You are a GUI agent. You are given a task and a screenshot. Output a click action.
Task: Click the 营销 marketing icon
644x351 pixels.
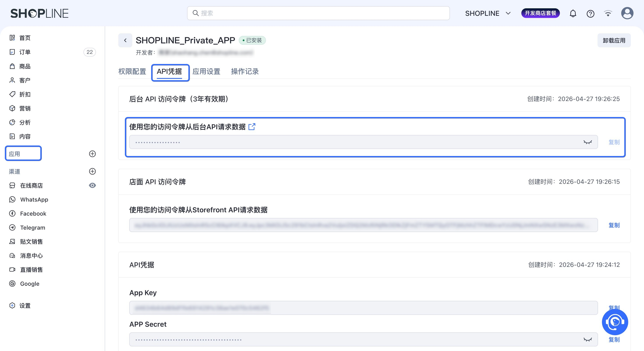point(12,108)
